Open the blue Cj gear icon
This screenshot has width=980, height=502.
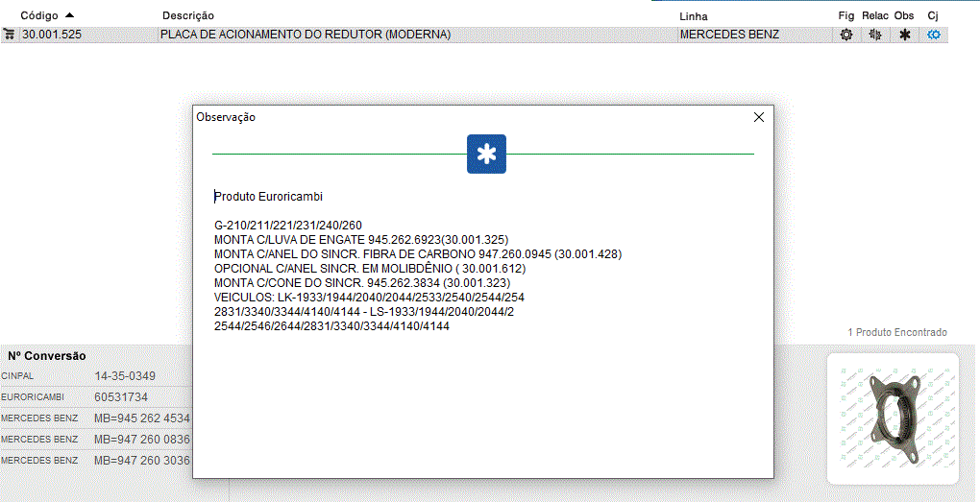click(x=933, y=35)
